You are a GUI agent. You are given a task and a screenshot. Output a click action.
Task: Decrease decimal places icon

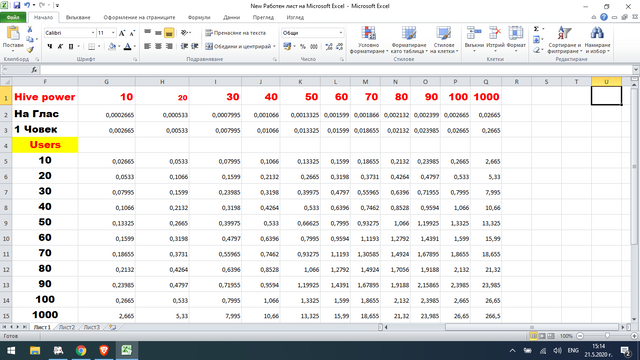[339, 47]
